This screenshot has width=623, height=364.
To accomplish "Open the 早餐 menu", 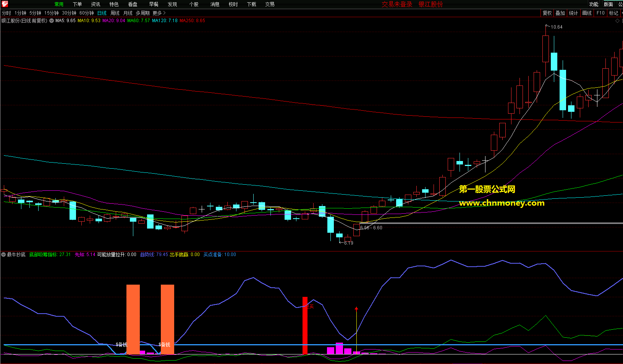I will pos(154,4).
